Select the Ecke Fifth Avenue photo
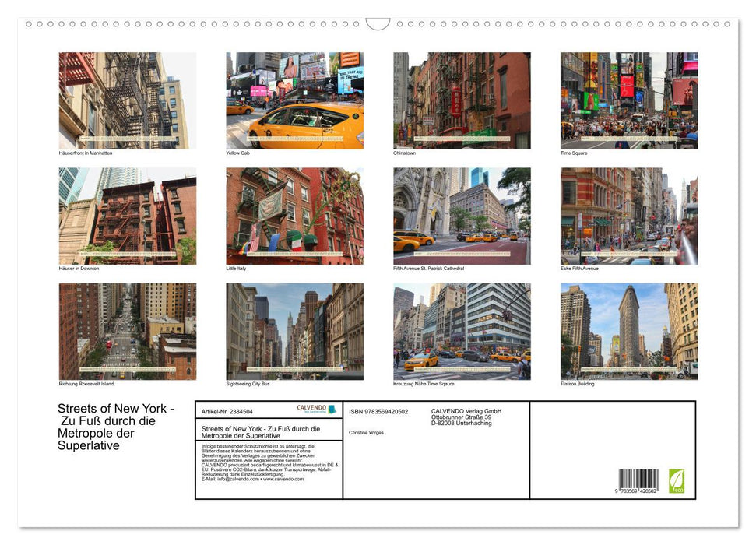Screen dimensions: 756x545 (x=629, y=216)
